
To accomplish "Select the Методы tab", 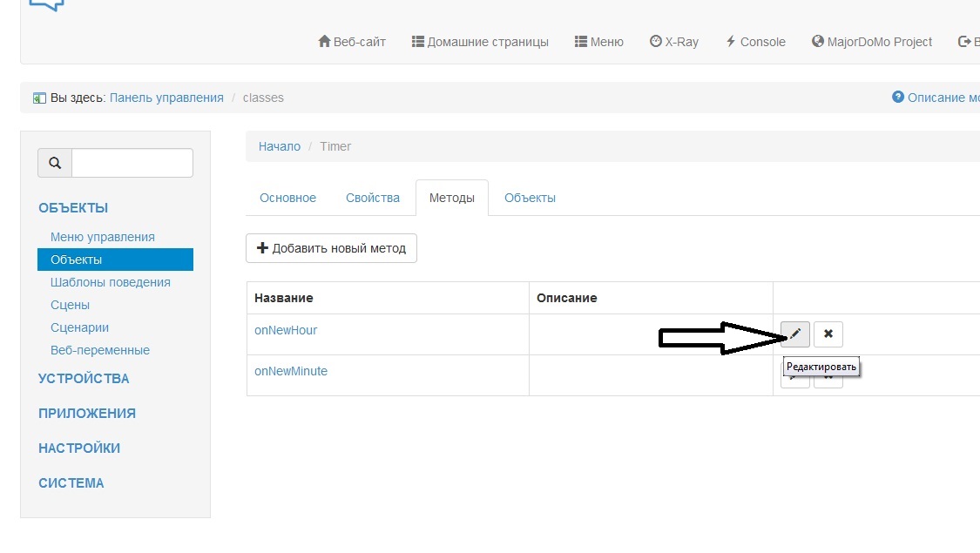I will 452,198.
